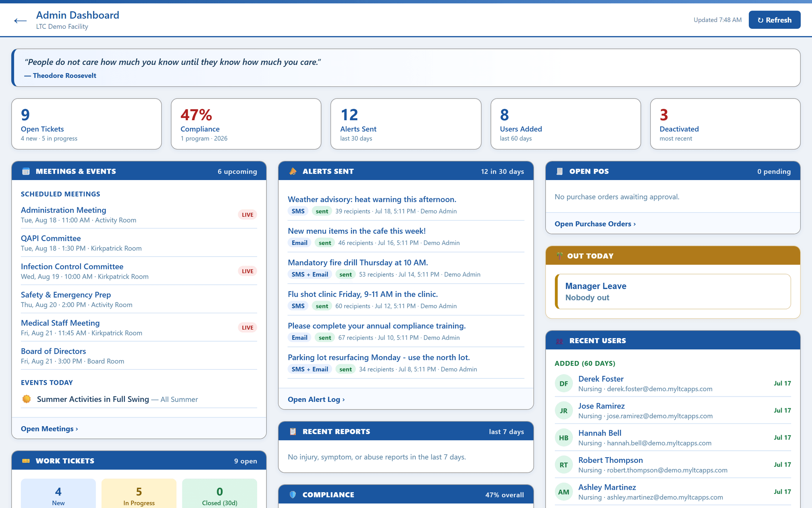The height and width of the screenshot is (508, 812).
Task: Click the SMS tag on weather advisory alert
Action: 298,211
